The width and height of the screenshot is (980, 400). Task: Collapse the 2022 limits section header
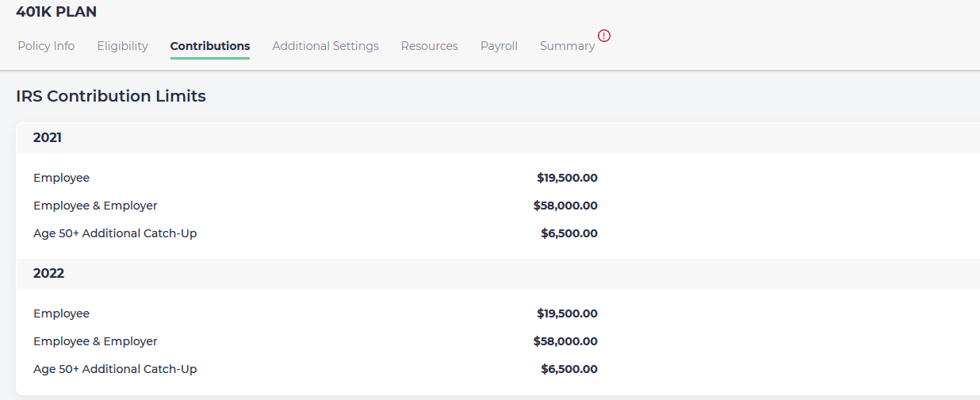pyautogui.click(x=48, y=273)
